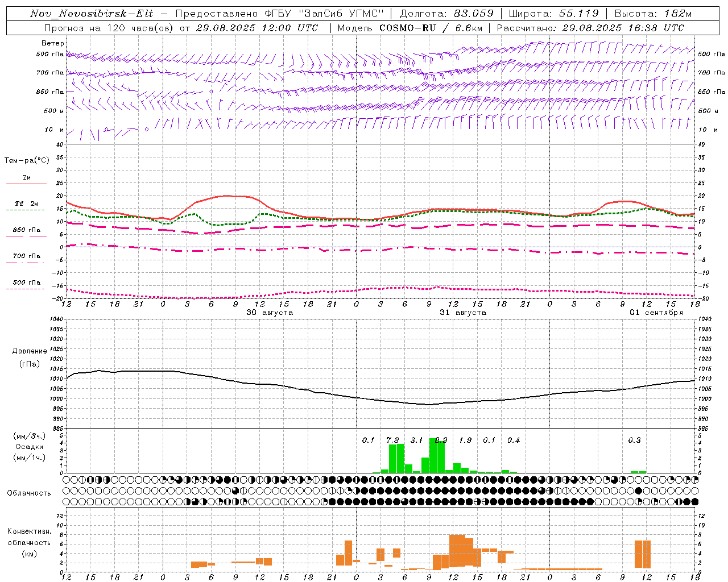The height and width of the screenshot is (582, 728).
Task: Click the elevation text Высота: 182м
Action: (653, 14)
